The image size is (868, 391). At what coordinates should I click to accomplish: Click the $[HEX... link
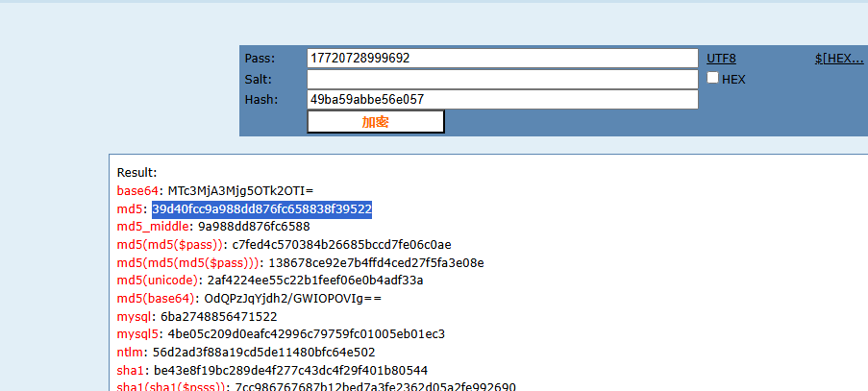tap(839, 59)
